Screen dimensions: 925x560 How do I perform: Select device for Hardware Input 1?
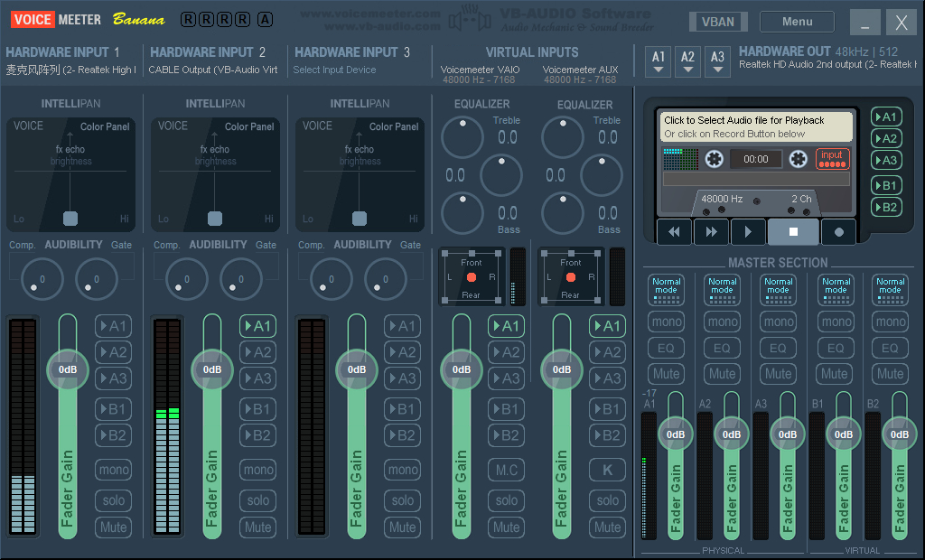[x=70, y=70]
